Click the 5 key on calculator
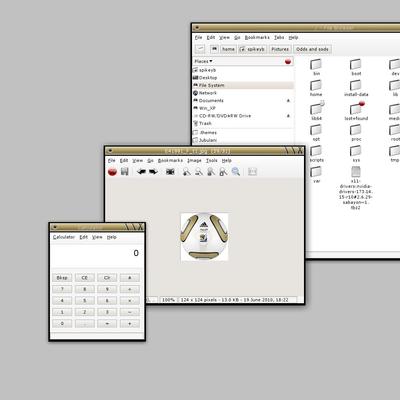The height and width of the screenshot is (400, 400). coord(85,300)
